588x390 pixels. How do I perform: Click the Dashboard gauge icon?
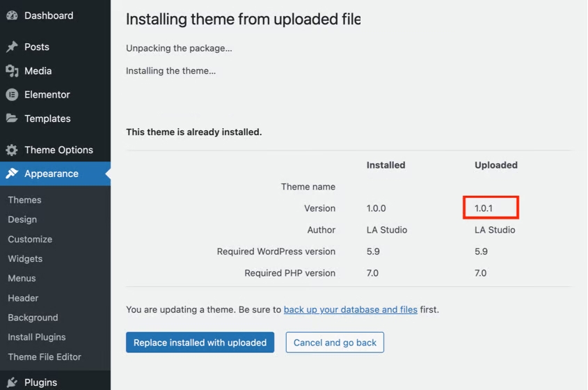point(12,15)
